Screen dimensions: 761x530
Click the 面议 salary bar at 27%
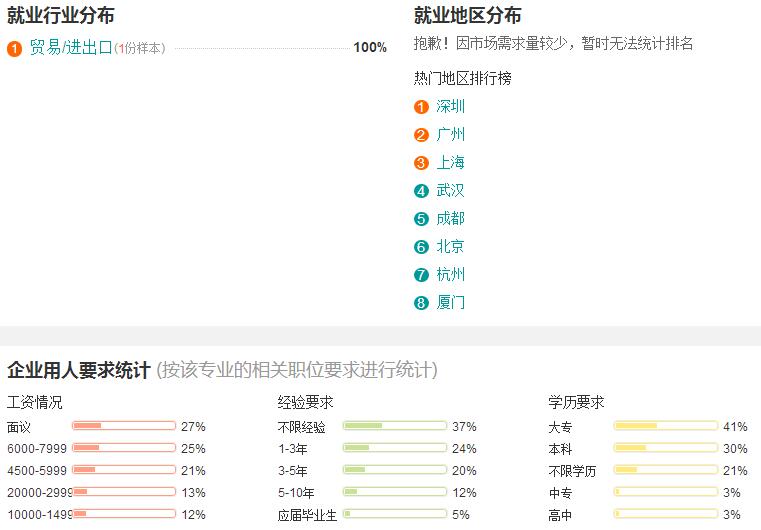124,426
